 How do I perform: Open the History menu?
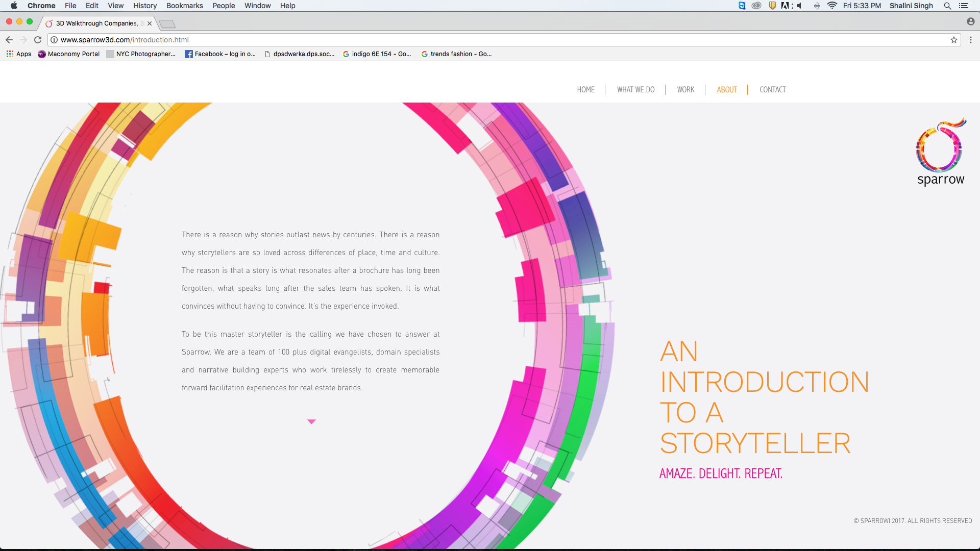(145, 6)
